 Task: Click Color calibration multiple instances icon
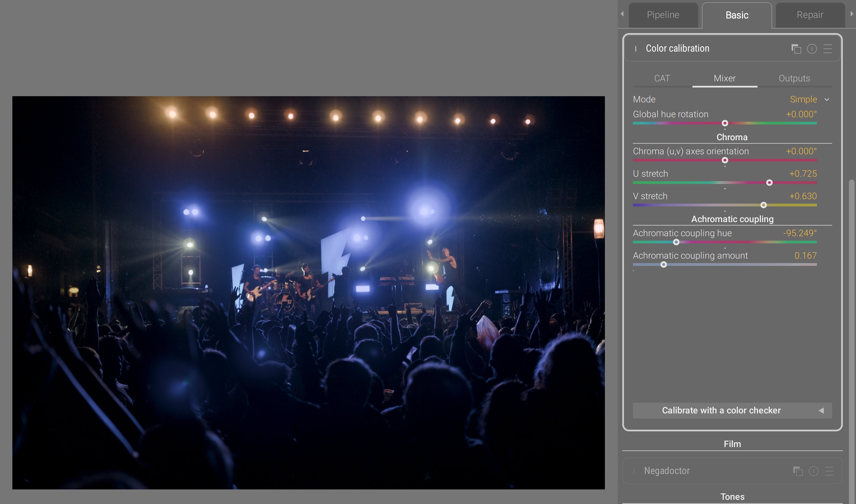pos(796,49)
